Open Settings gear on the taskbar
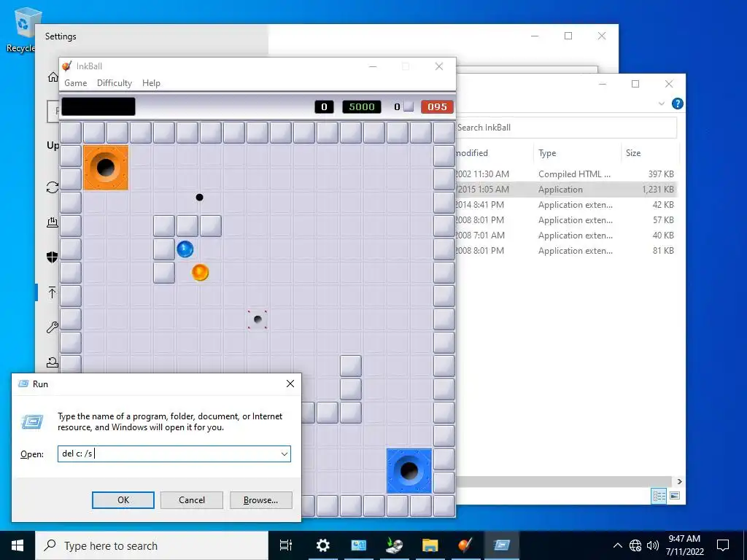 (322, 545)
